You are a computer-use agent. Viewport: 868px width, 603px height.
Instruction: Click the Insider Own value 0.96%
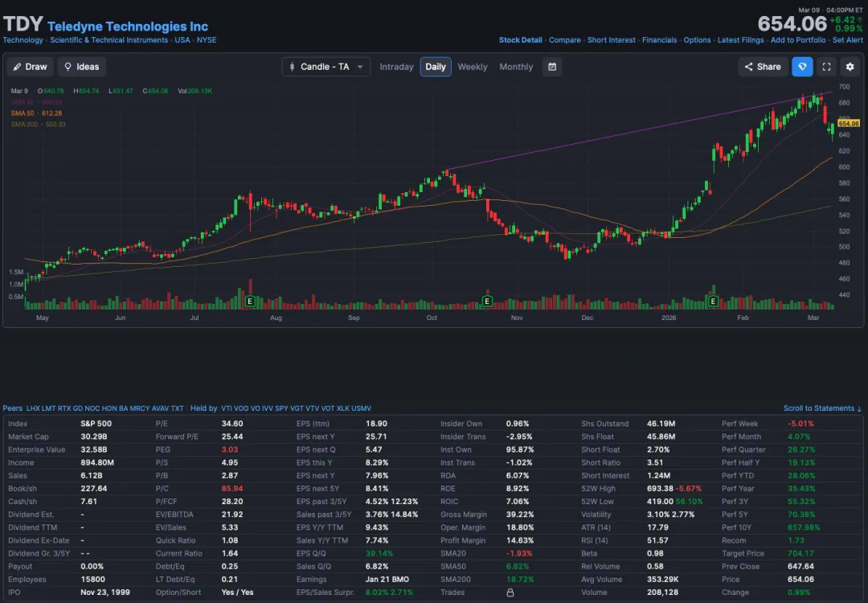518,424
